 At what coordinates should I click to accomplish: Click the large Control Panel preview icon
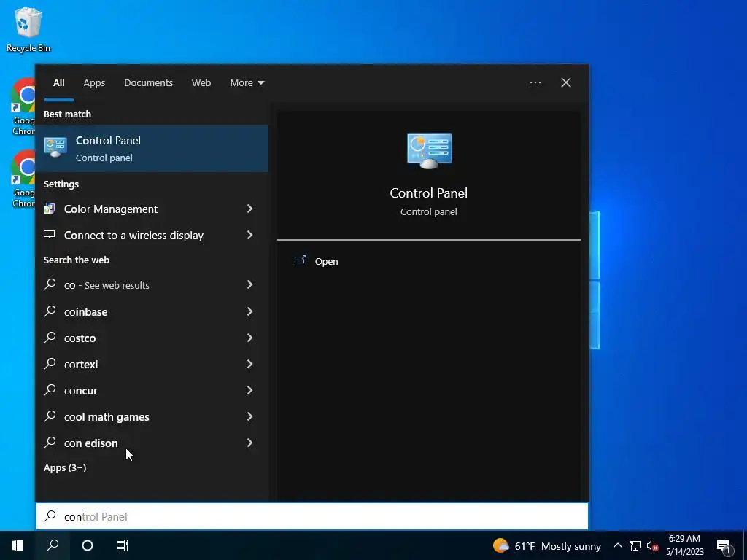[x=429, y=150]
